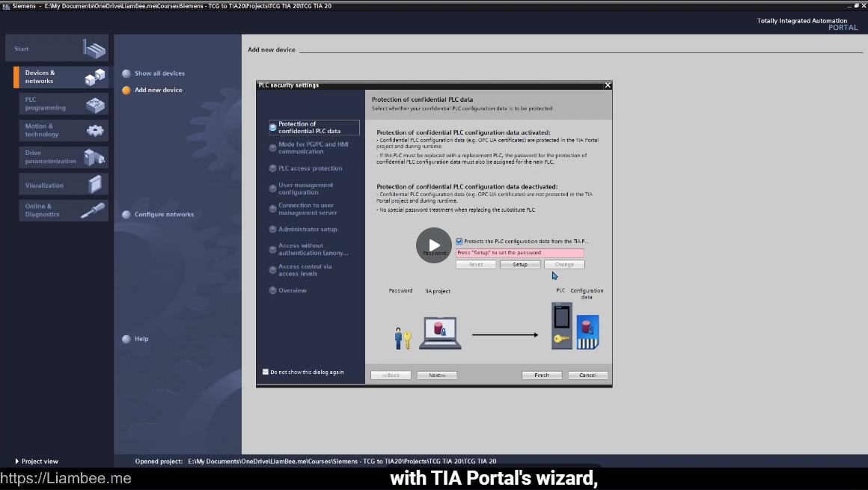
Task: Open PLC programming portal icon
Action: pyautogui.click(x=95, y=104)
